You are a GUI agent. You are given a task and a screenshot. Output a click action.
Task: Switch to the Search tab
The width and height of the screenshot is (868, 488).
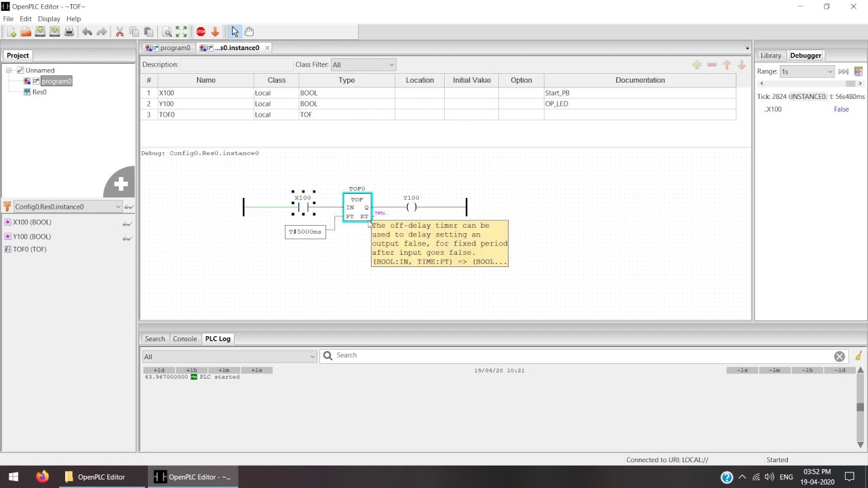pos(155,338)
